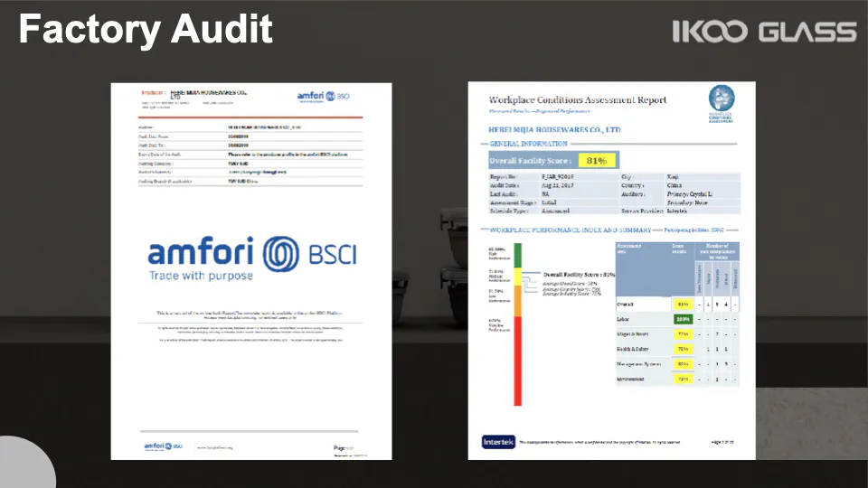Click the Trade with purpose tagline
868x488 pixels.
point(201,276)
